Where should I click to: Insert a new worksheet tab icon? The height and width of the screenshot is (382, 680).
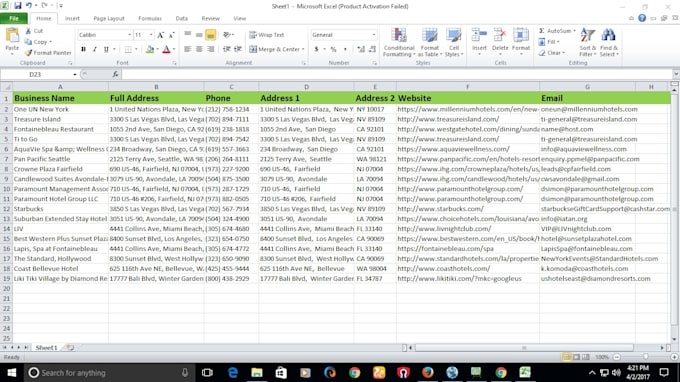pos(70,348)
